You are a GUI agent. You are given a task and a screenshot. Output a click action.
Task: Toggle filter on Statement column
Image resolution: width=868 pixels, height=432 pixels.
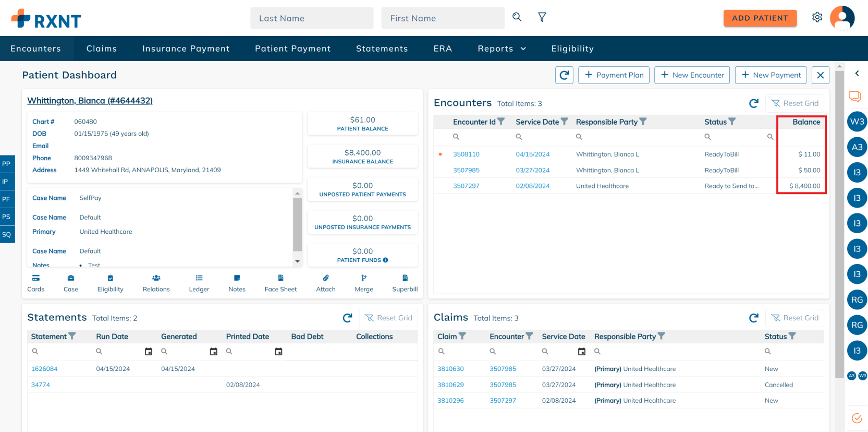[x=72, y=337]
